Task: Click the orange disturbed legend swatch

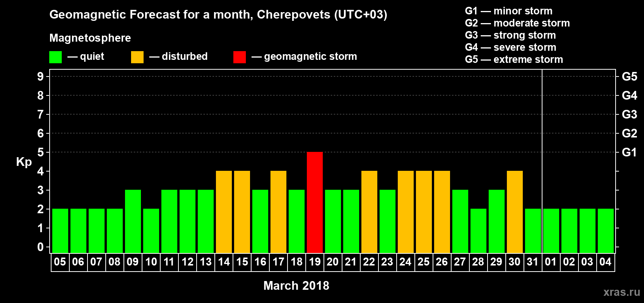Action: coord(137,57)
